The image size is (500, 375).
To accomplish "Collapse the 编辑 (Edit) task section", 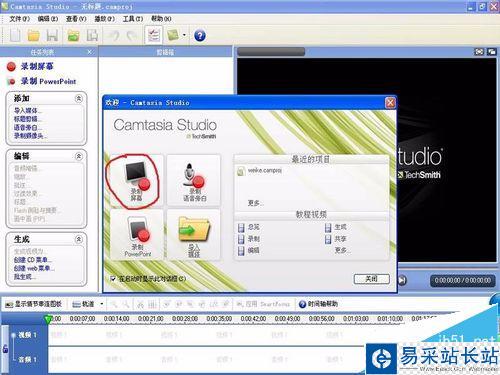I will [x=79, y=156].
